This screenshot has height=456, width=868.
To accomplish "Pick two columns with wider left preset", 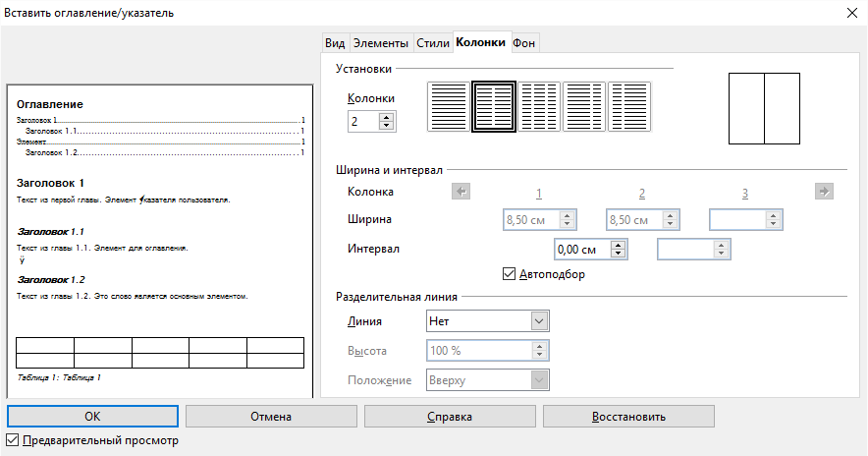I will pos(583,106).
